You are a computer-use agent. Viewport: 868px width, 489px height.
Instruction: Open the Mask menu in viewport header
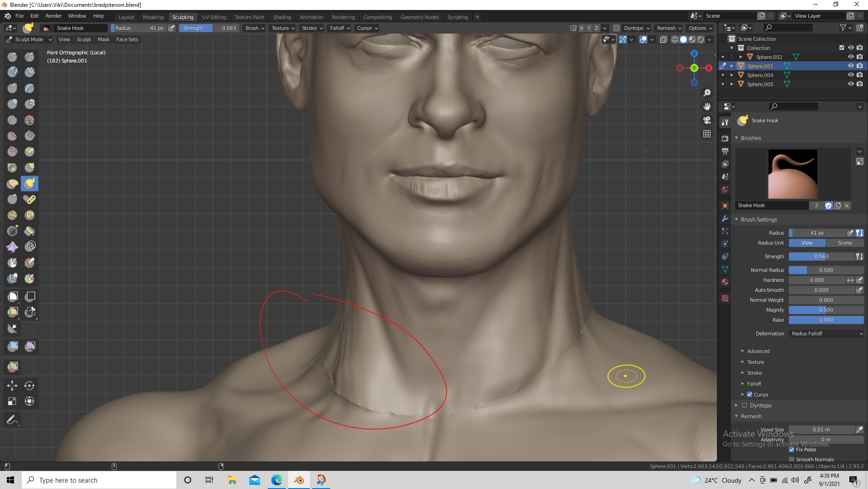[x=104, y=39]
